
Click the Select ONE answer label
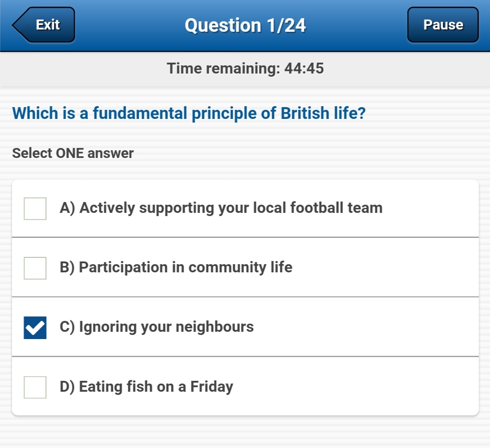click(x=73, y=153)
